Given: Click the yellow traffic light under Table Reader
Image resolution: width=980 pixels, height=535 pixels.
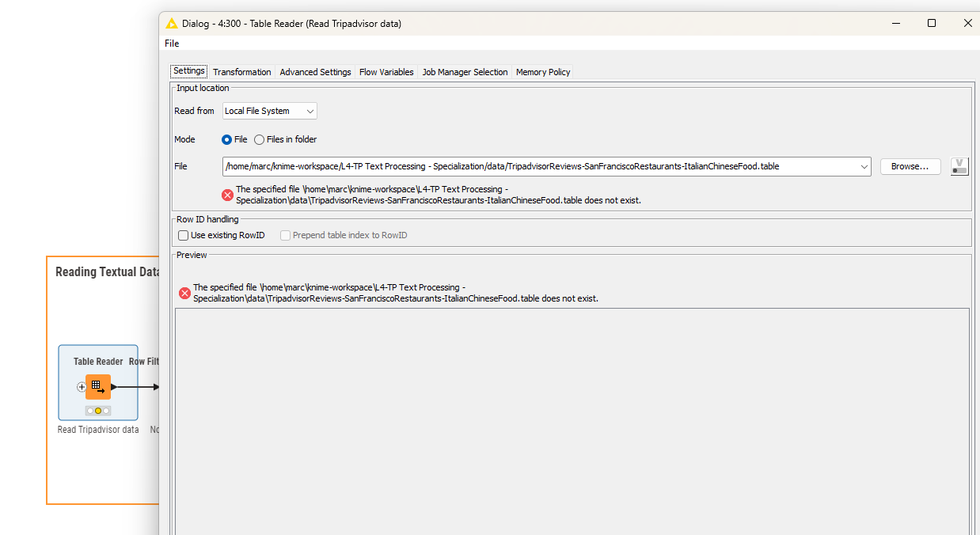Looking at the screenshot, I should (x=97, y=411).
